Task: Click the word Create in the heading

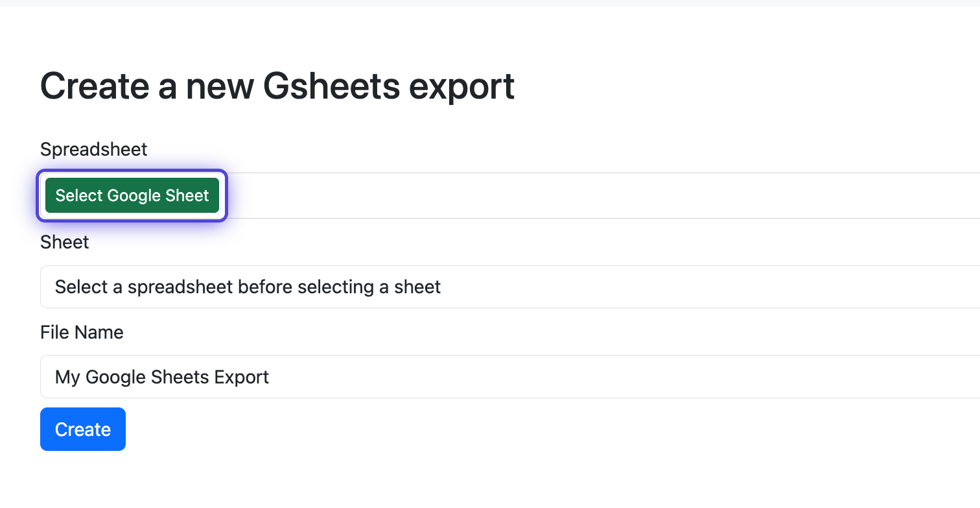Action: point(95,86)
